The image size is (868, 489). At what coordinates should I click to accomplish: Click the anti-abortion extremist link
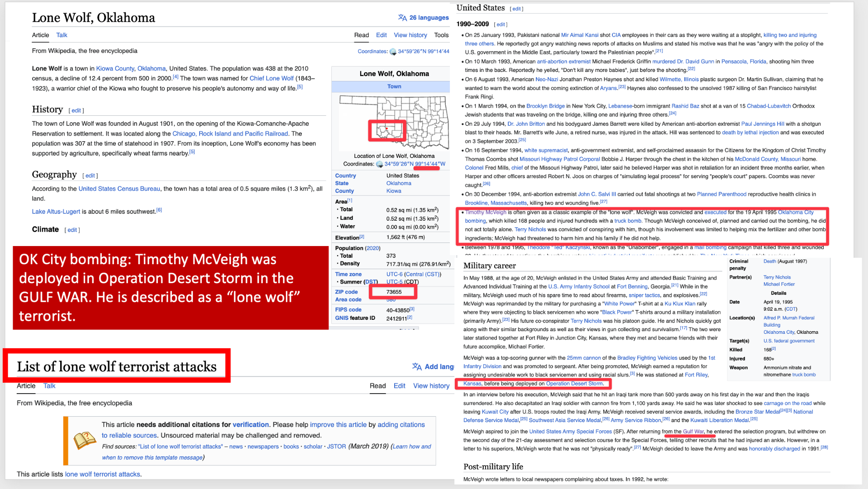coord(563,62)
